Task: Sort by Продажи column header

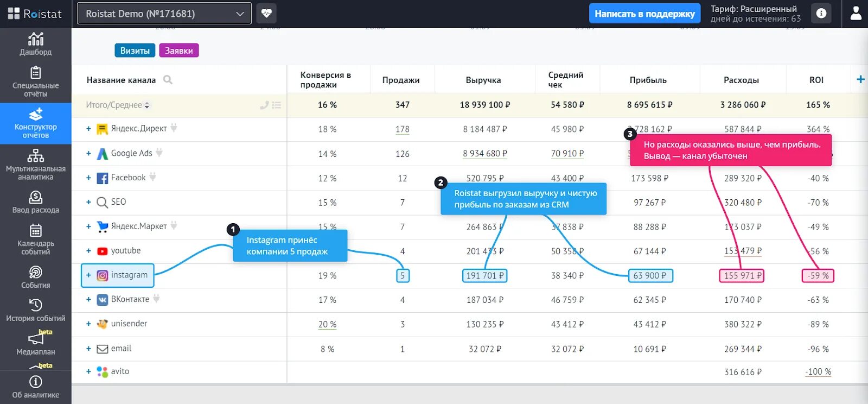Action: pos(401,80)
